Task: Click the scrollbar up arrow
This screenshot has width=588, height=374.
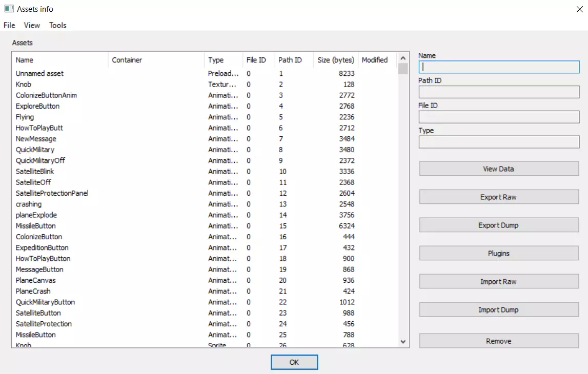Action: tap(402, 58)
